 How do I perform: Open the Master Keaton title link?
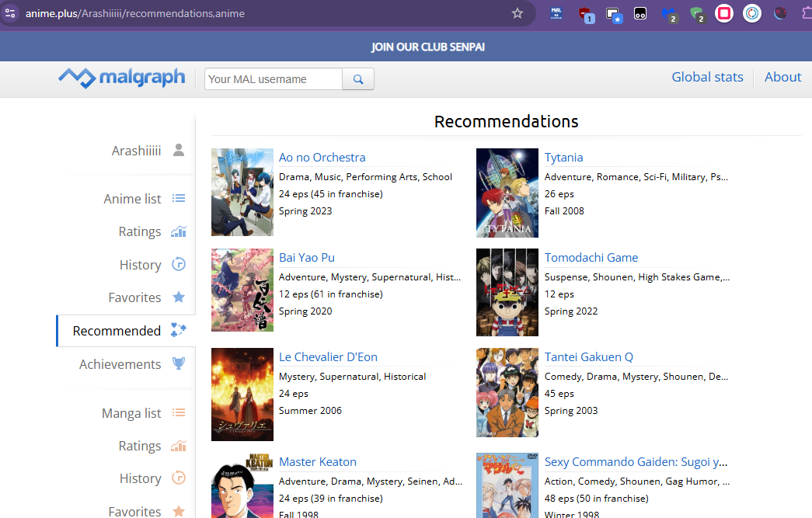pyautogui.click(x=318, y=461)
